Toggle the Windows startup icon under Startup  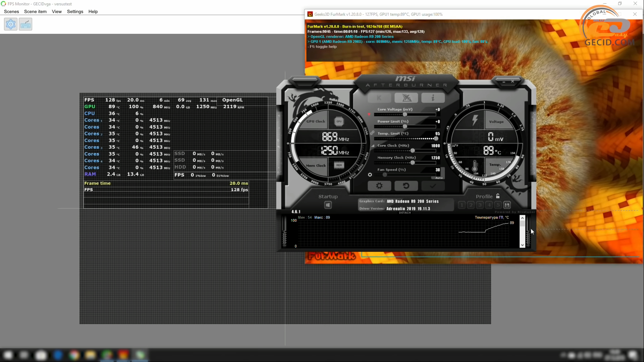[328, 205]
